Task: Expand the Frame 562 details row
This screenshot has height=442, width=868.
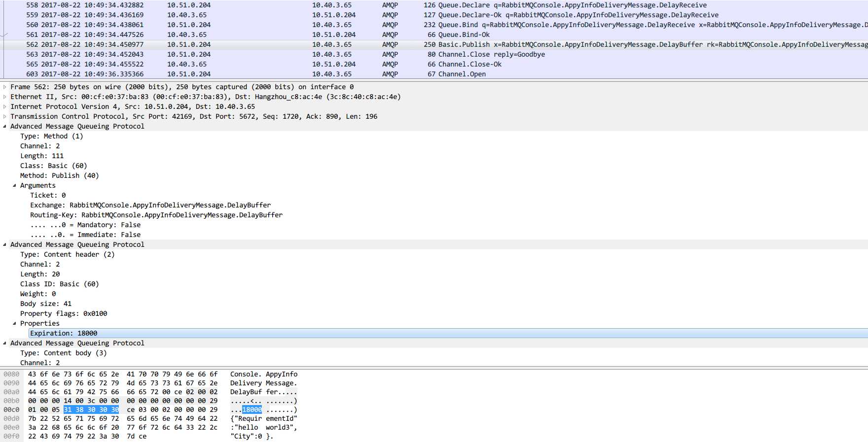Action: pyautogui.click(x=5, y=87)
